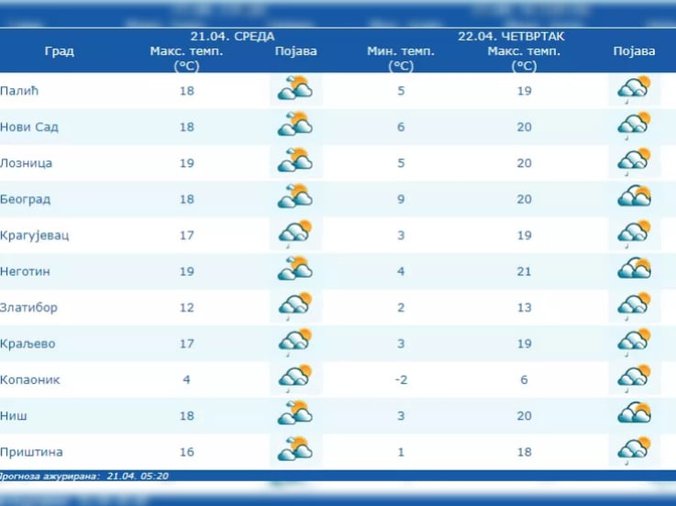Select the city name Крагујевац
This screenshot has height=506, width=676.
[x=34, y=236]
